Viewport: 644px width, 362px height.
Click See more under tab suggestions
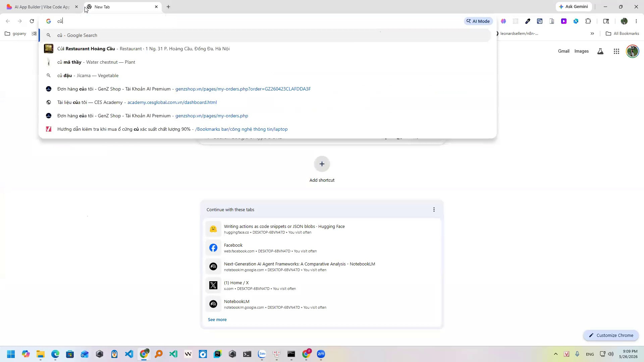(x=217, y=320)
